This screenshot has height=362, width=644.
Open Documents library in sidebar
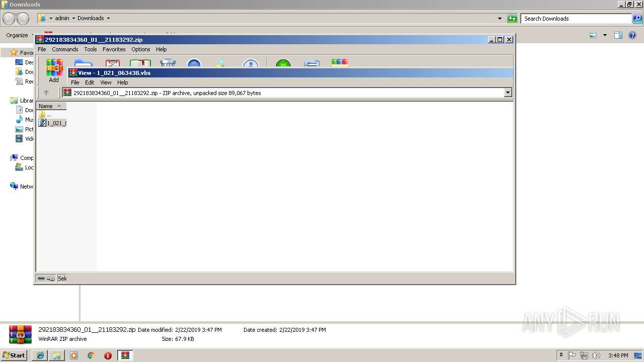click(x=25, y=110)
